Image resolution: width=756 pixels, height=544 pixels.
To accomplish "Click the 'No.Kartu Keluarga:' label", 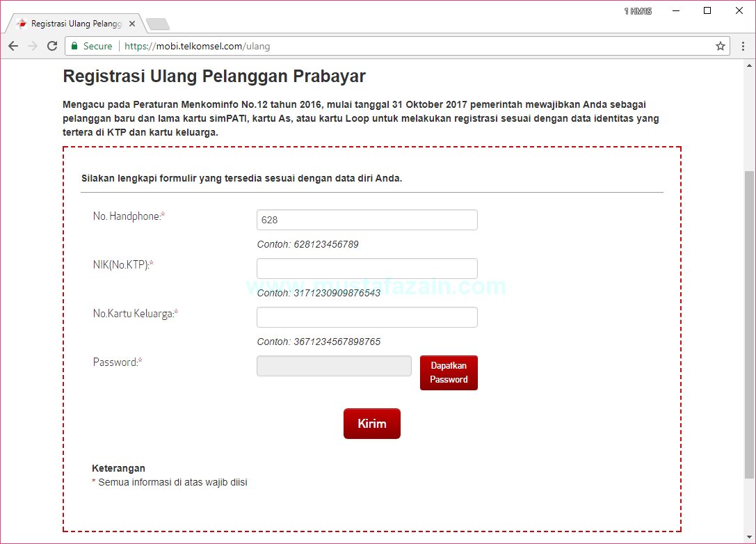I will coord(136,314).
